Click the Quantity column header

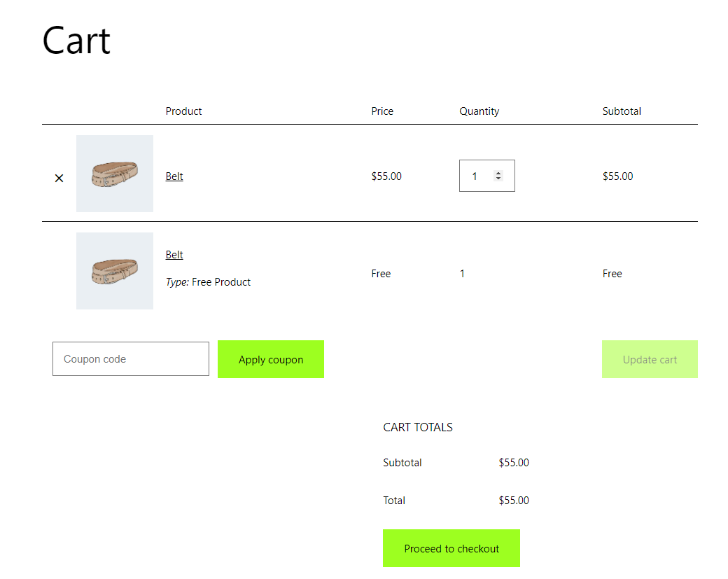point(479,111)
